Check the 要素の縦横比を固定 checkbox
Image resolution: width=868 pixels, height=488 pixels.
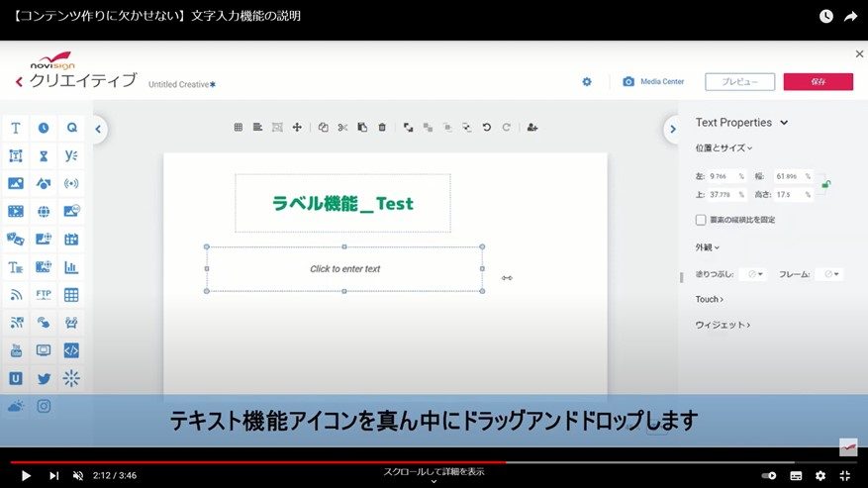[x=701, y=220]
